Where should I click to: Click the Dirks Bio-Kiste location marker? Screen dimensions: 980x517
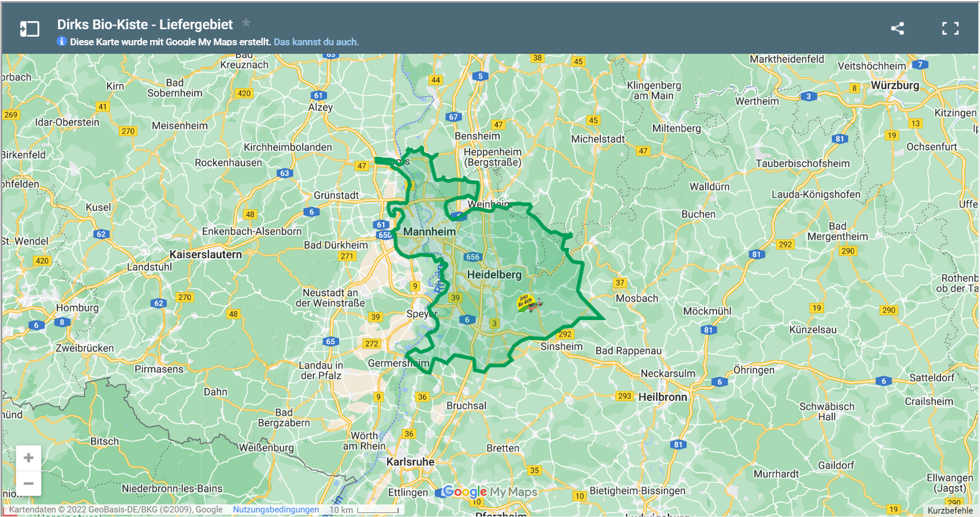click(528, 302)
